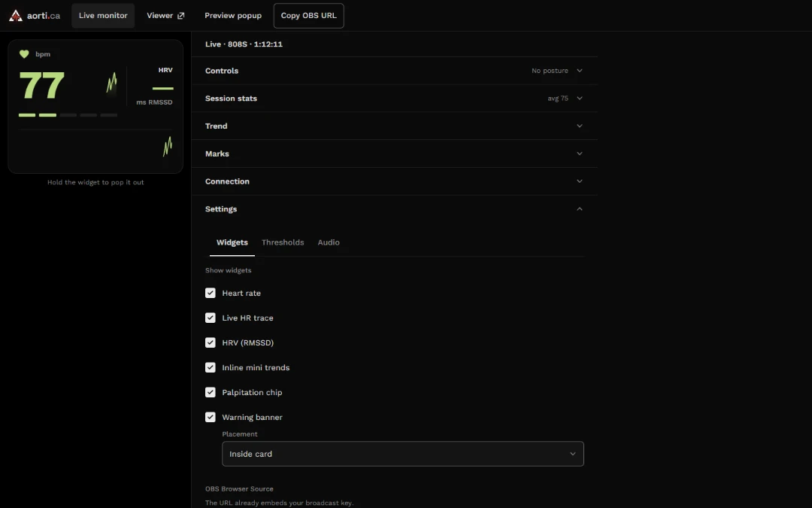Image resolution: width=812 pixels, height=508 pixels.
Task: Click the green heart icon beside bpm
Action: point(24,54)
